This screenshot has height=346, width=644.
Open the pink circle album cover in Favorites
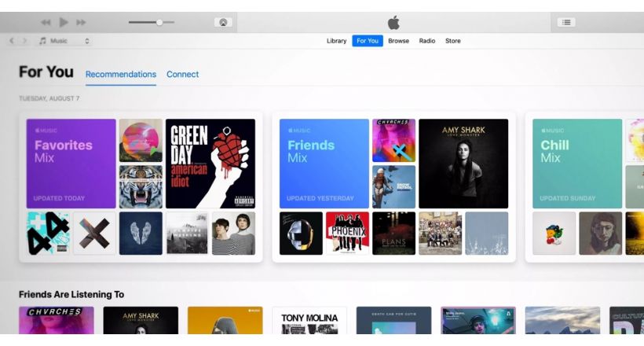click(x=141, y=140)
